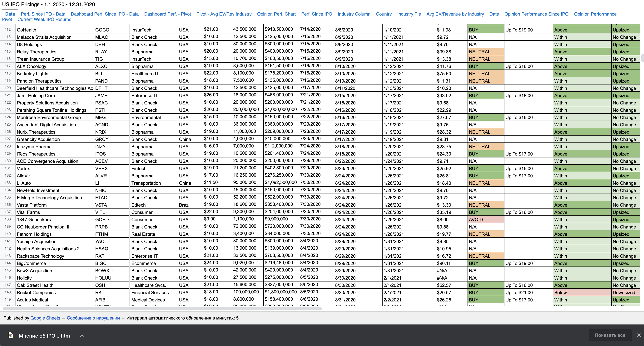The height and width of the screenshot is (346, 644).
Task: Open the Opinion Perf. Chart tab
Action: point(276,14)
